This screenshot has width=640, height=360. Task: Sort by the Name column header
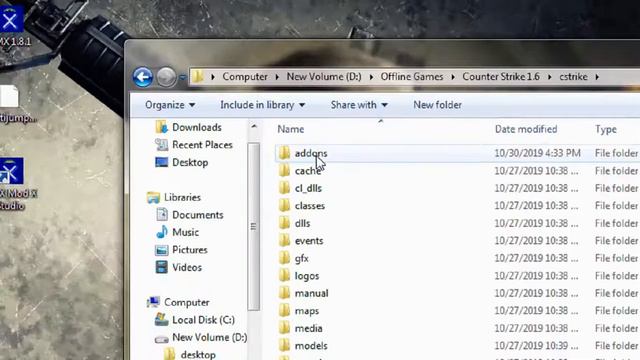[291, 129]
